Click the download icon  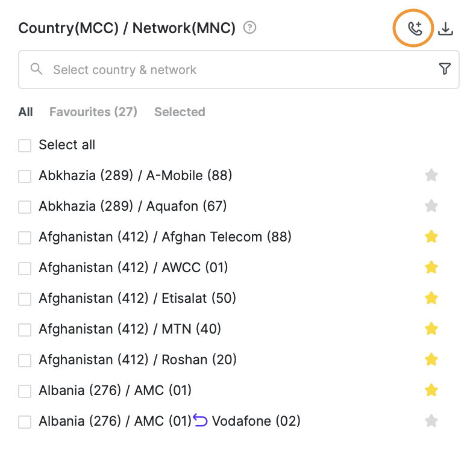tap(445, 28)
